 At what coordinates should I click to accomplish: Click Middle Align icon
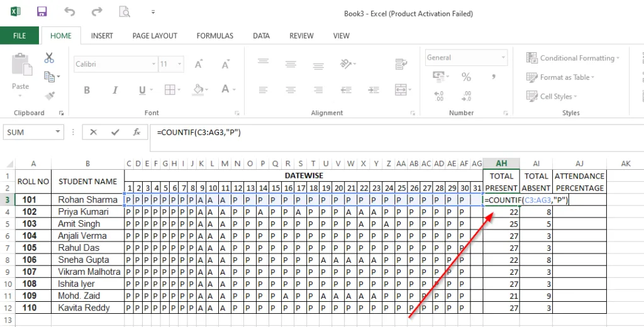click(291, 64)
